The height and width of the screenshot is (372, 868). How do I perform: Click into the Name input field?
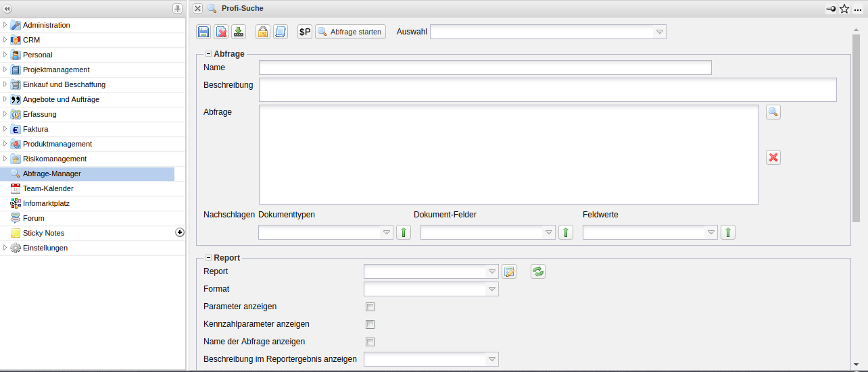coord(485,68)
